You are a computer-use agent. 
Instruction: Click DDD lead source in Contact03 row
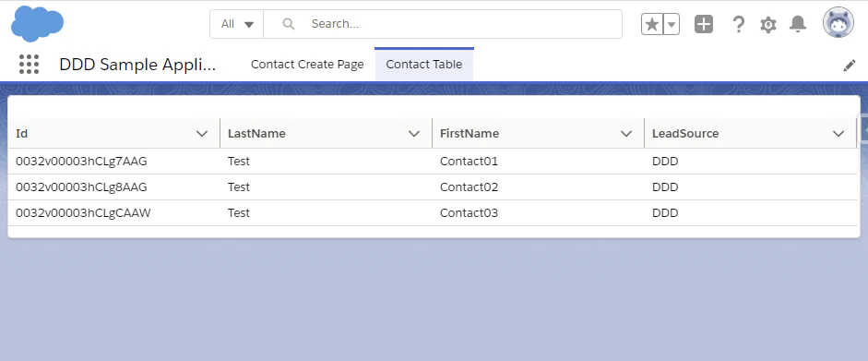click(x=750, y=212)
